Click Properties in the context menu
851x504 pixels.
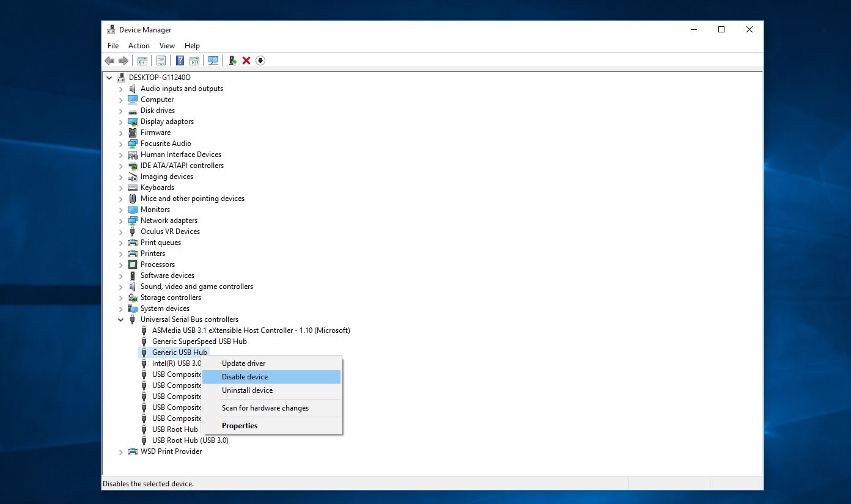[240, 426]
